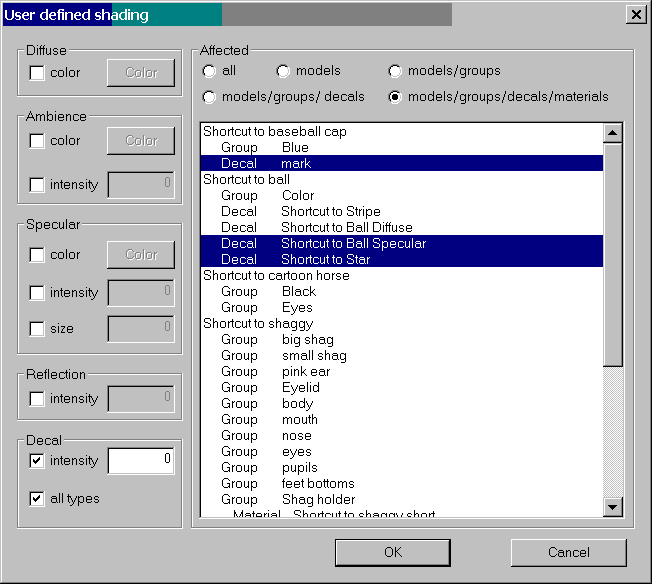Select the Group 'pink ear' row
This screenshot has width=652, height=584.
402,371
